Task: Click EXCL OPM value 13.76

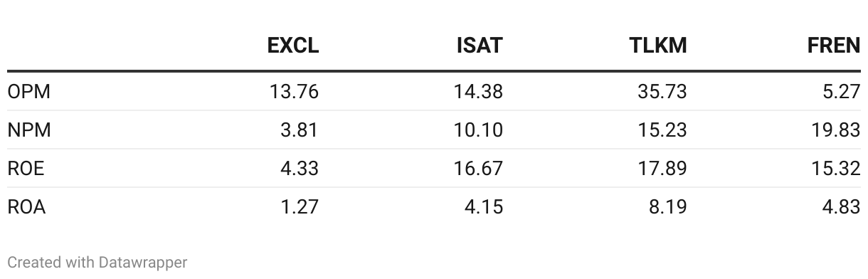Action: [295, 92]
